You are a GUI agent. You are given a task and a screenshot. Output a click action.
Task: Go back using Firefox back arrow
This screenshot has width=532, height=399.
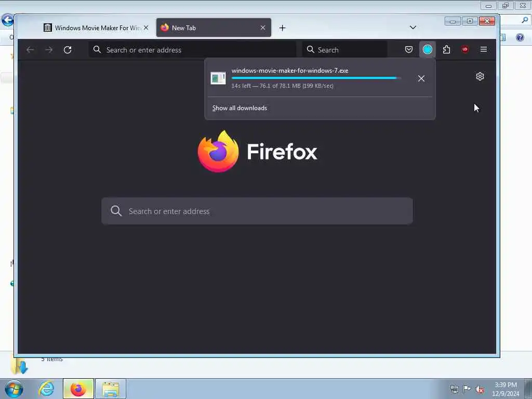click(x=30, y=50)
